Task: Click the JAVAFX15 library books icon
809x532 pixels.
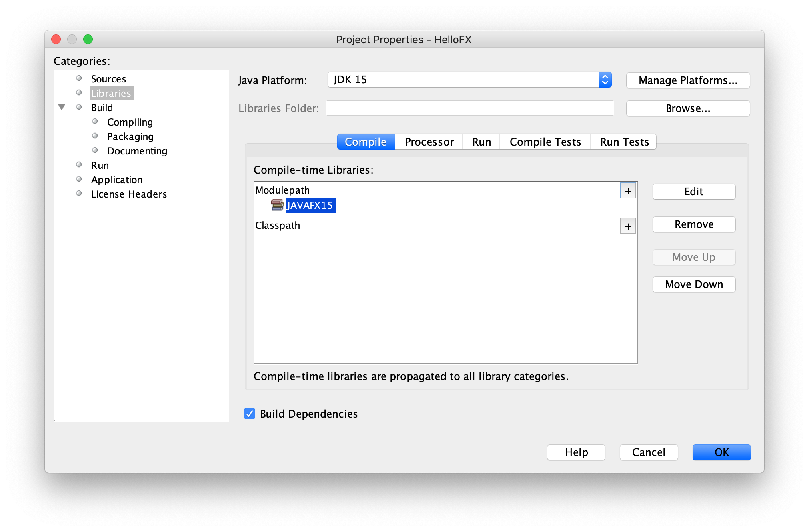Action: 277,205
